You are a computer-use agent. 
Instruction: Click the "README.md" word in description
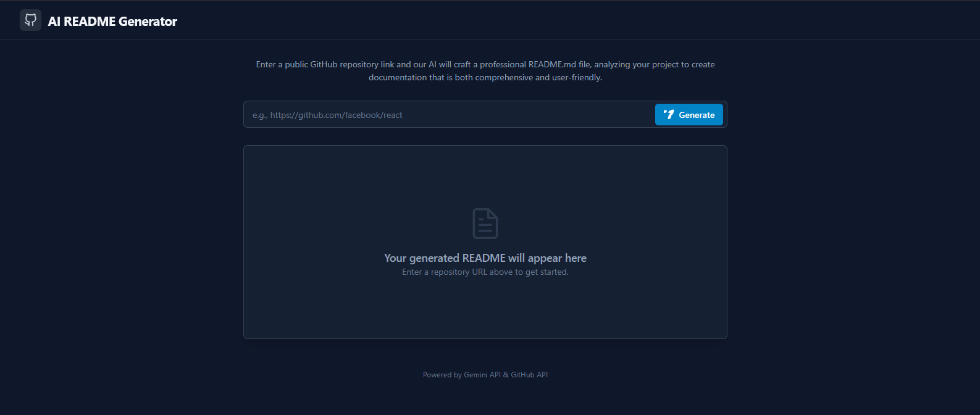pyautogui.click(x=552, y=64)
